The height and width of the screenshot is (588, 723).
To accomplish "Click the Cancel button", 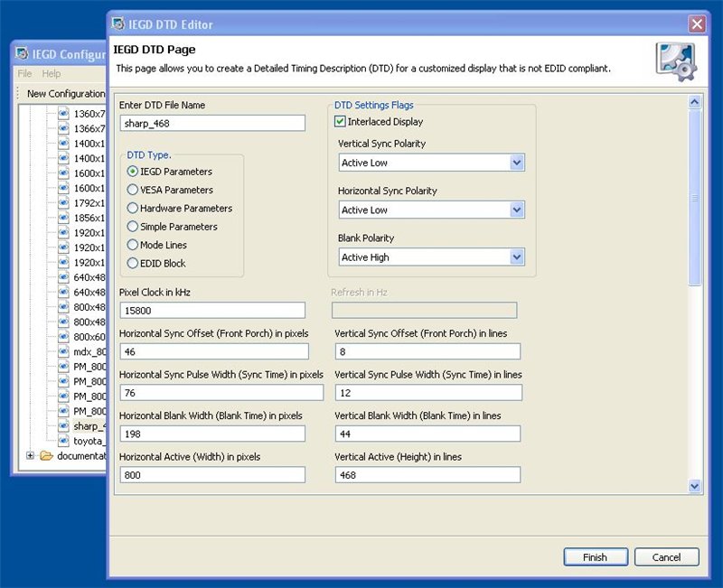I will point(666,557).
